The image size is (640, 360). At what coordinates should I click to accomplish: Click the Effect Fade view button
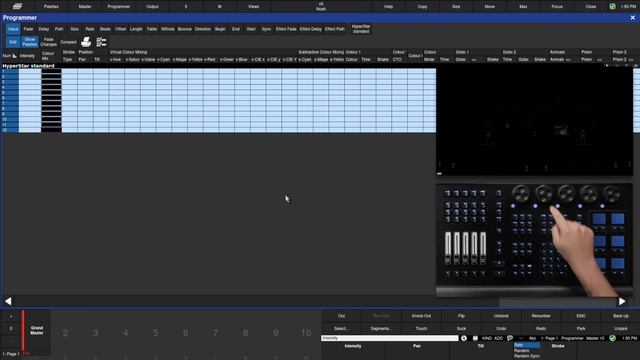(286, 29)
